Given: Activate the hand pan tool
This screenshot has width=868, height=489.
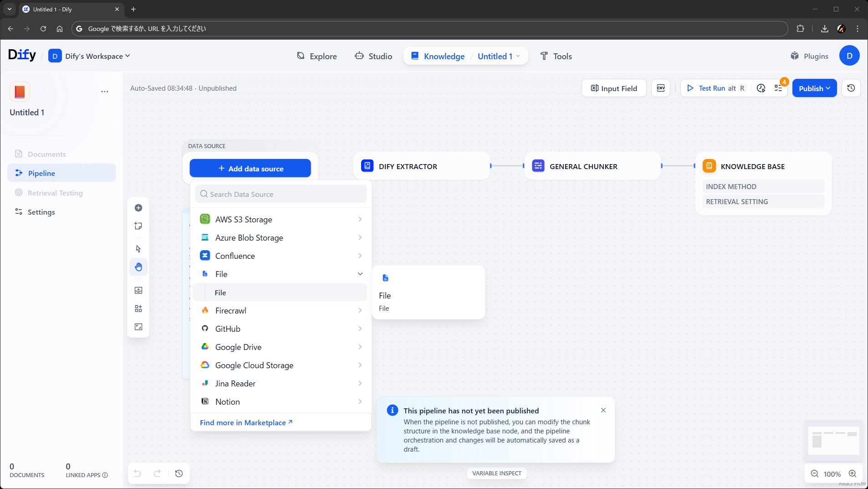Looking at the screenshot, I should (138, 267).
